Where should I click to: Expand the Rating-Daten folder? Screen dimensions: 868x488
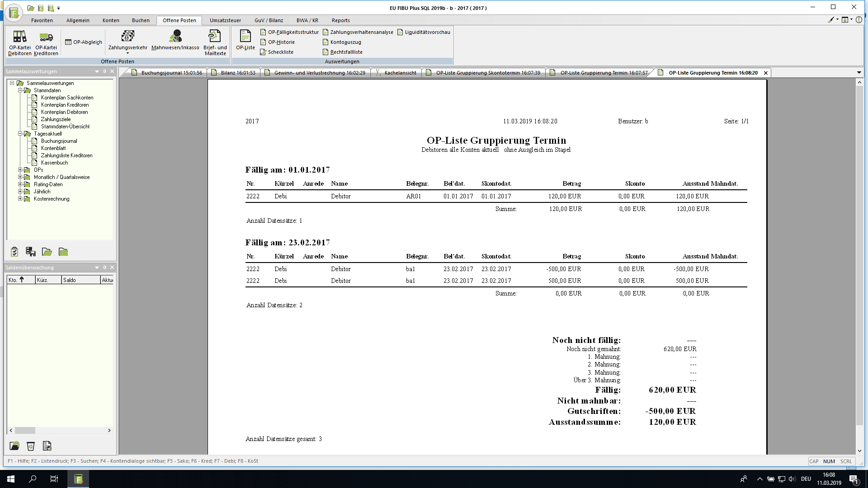[20, 184]
